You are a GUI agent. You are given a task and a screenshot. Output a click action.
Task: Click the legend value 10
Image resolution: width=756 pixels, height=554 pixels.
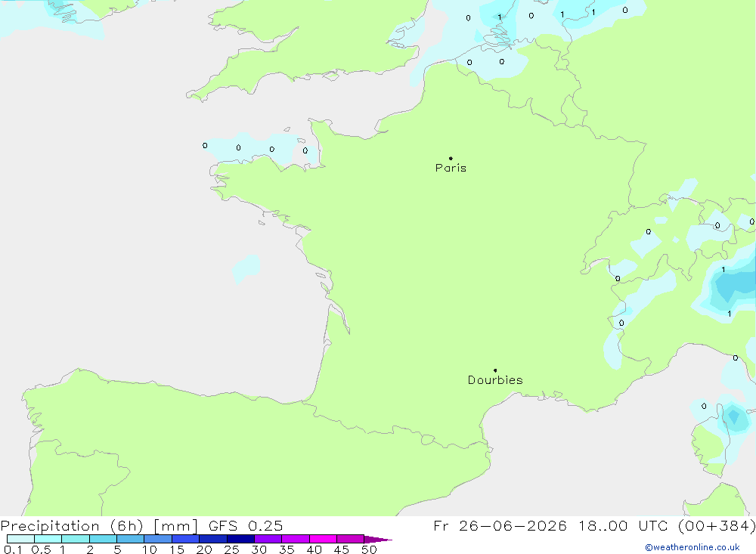pos(150,549)
